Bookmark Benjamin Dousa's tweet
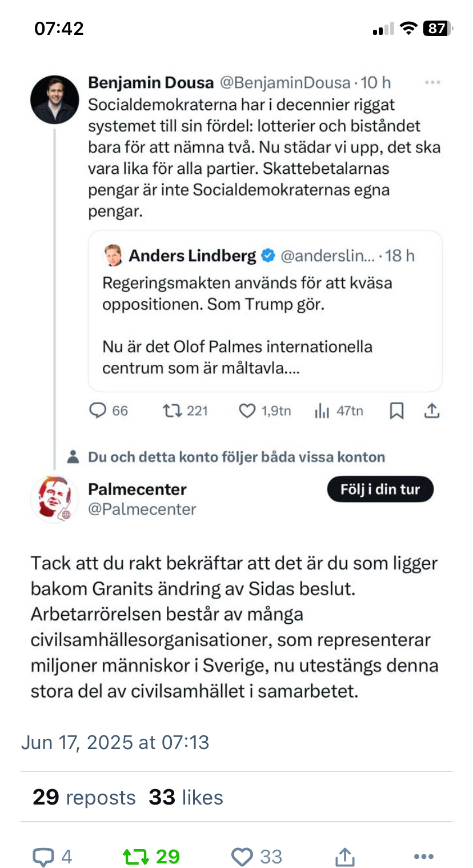 (396, 411)
